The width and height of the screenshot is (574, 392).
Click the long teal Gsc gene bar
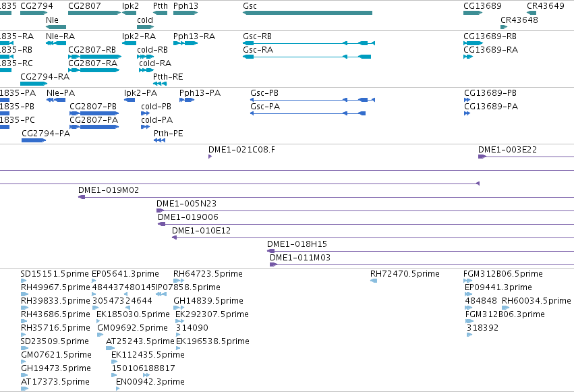pyautogui.click(x=308, y=13)
